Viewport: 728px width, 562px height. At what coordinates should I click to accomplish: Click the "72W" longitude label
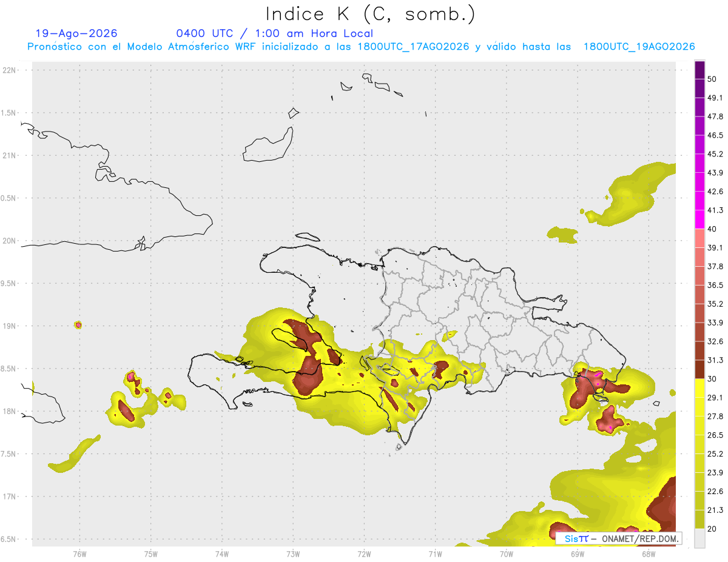coord(364,554)
